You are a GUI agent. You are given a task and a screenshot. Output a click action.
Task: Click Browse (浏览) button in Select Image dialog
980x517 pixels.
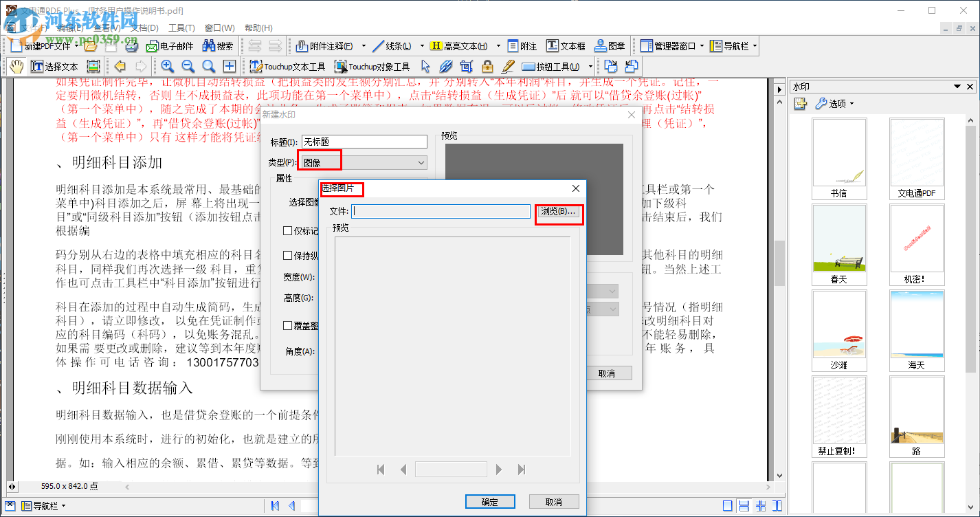pos(559,212)
